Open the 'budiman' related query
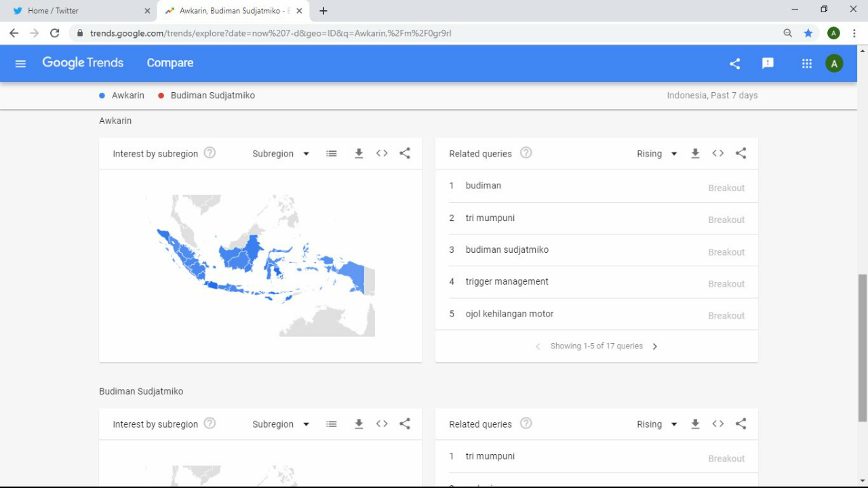The height and width of the screenshot is (488, 868). (x=484, y=186)
